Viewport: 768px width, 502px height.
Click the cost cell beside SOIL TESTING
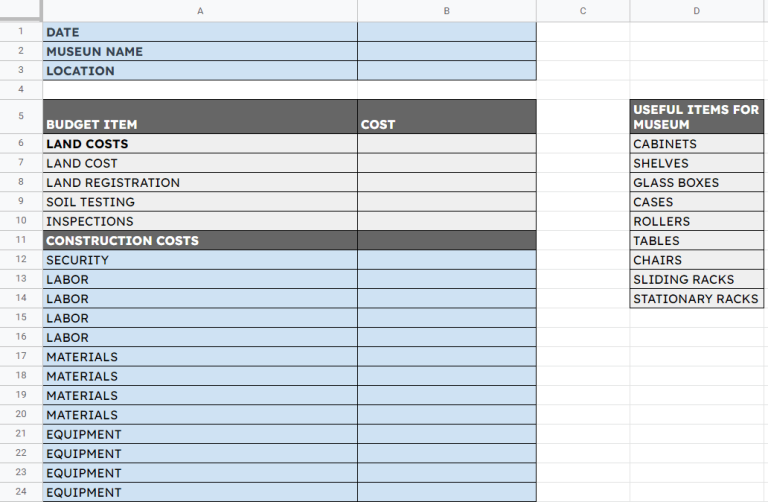447,201
